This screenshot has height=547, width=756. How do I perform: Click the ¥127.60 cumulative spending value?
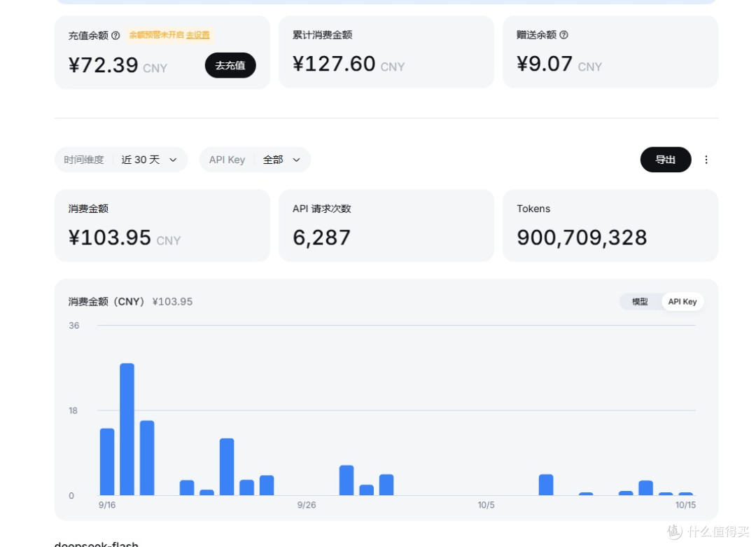[x=334, y=64]
